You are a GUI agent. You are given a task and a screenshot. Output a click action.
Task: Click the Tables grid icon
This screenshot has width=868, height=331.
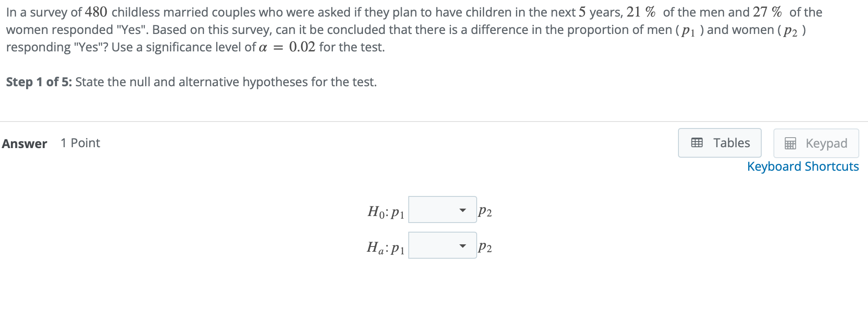point(697,143)
